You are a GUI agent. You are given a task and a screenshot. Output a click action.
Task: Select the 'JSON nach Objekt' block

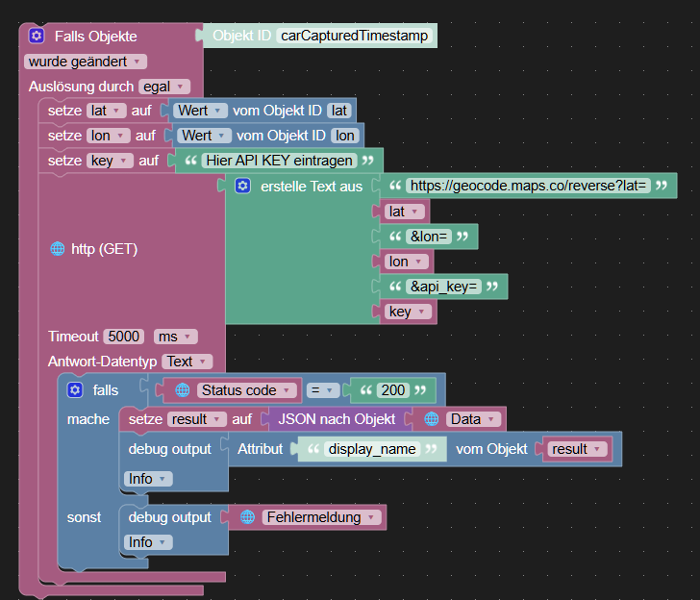337,419
